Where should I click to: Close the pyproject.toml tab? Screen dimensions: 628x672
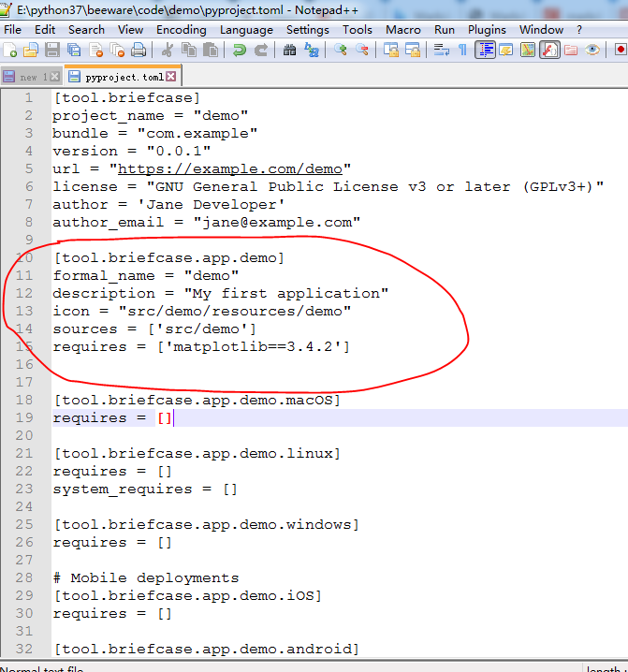pyautogui.click(x=171, y=77)
